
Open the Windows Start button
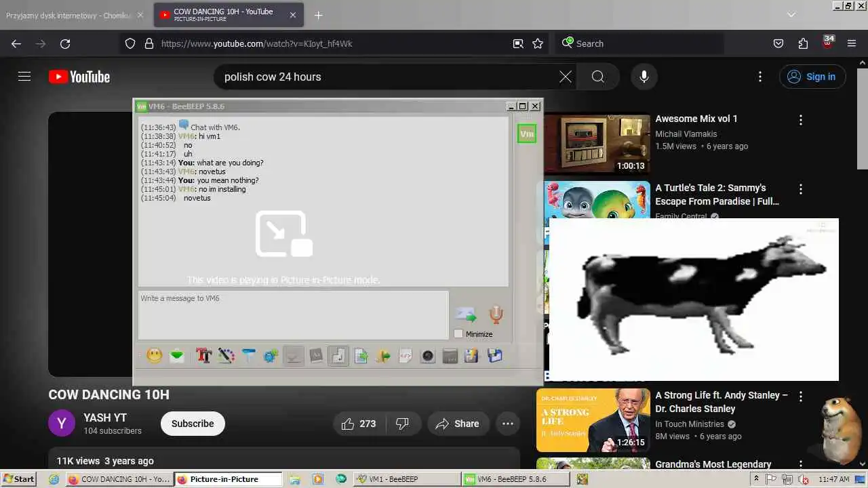pos(19,479)
